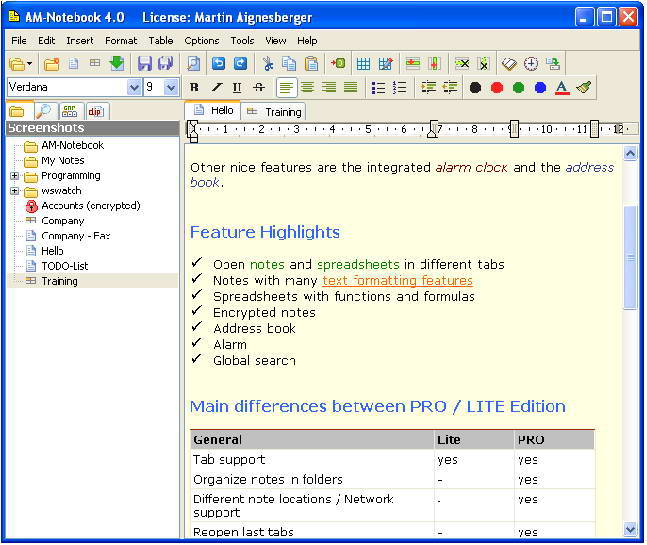This screenshot has width=647, height=545.
Task: Select the Accounts (encrypted) note
Action: pos(91,205)
